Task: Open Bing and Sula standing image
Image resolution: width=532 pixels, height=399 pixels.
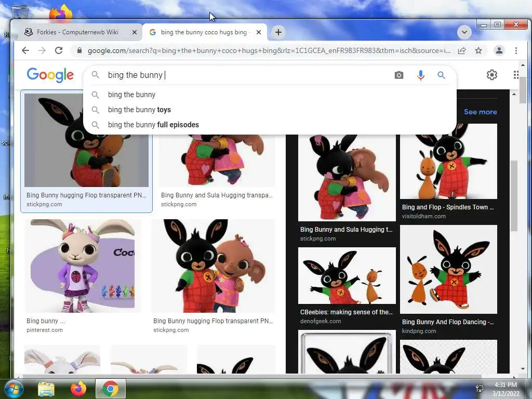Action: pos(214,265)
